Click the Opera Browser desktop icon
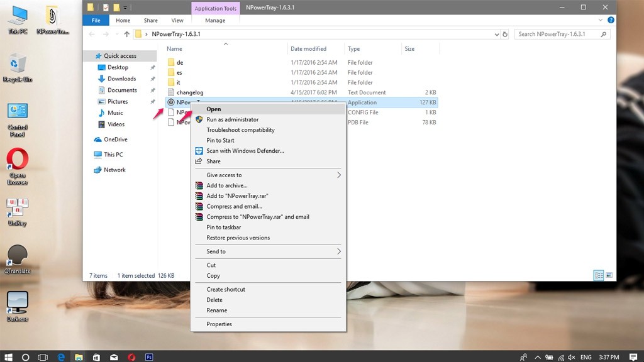644x362 pixels. tap(17, 160)
